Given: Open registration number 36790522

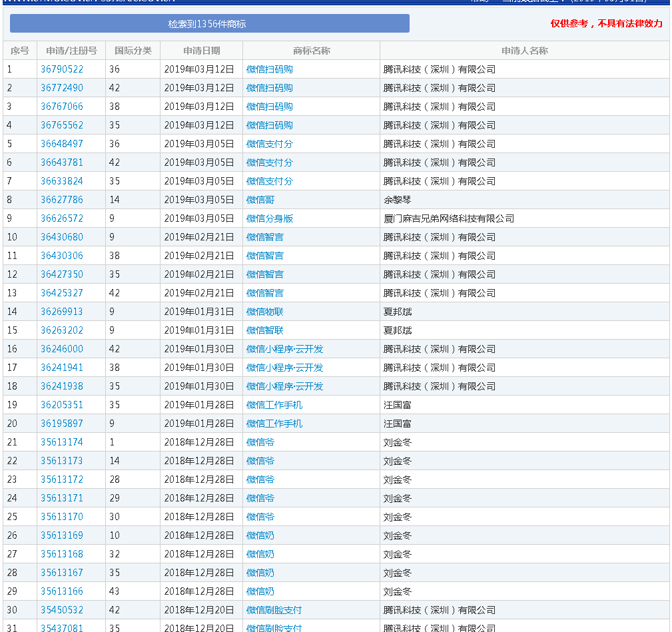Looking at the screenshot, I should (62, 69).
